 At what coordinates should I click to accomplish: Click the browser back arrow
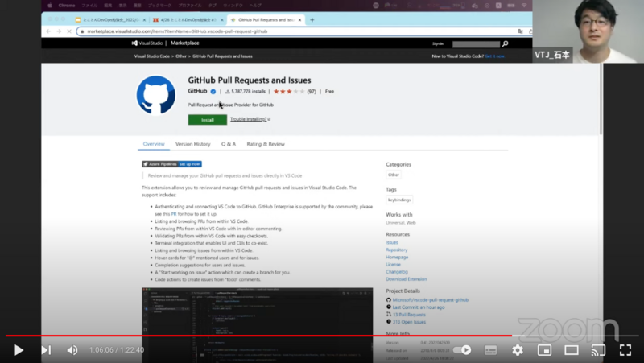click(48, 31)
